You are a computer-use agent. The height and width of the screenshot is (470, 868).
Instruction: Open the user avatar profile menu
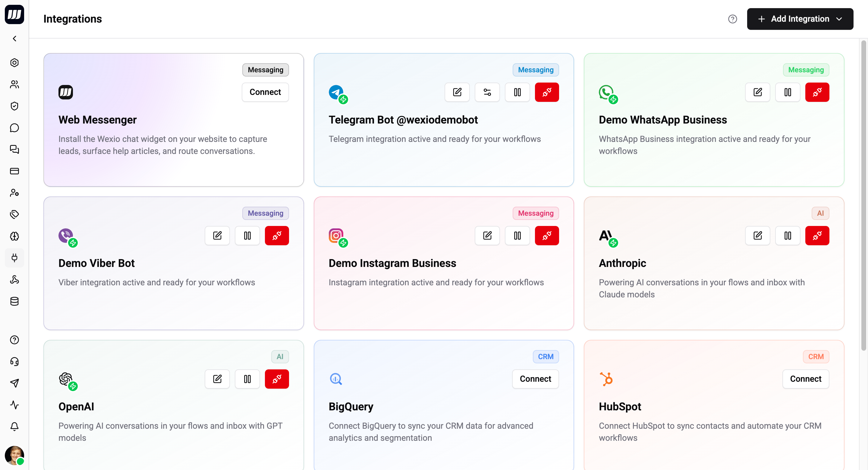pos(14,456)
